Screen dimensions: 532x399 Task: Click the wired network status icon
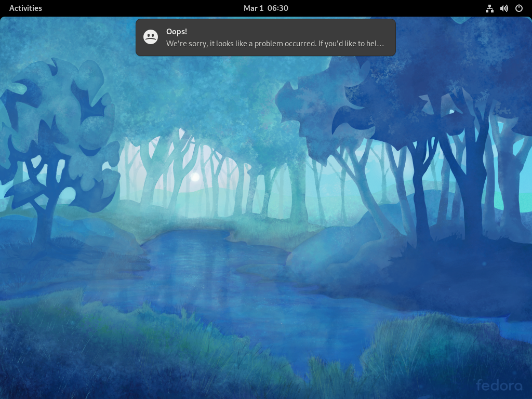489,8
